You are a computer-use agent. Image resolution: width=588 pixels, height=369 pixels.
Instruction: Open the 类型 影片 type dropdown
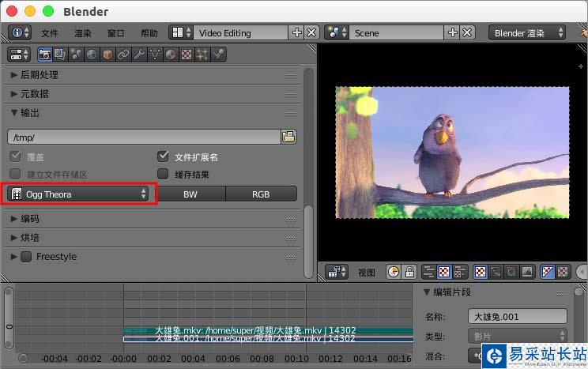tap(518, 336)
